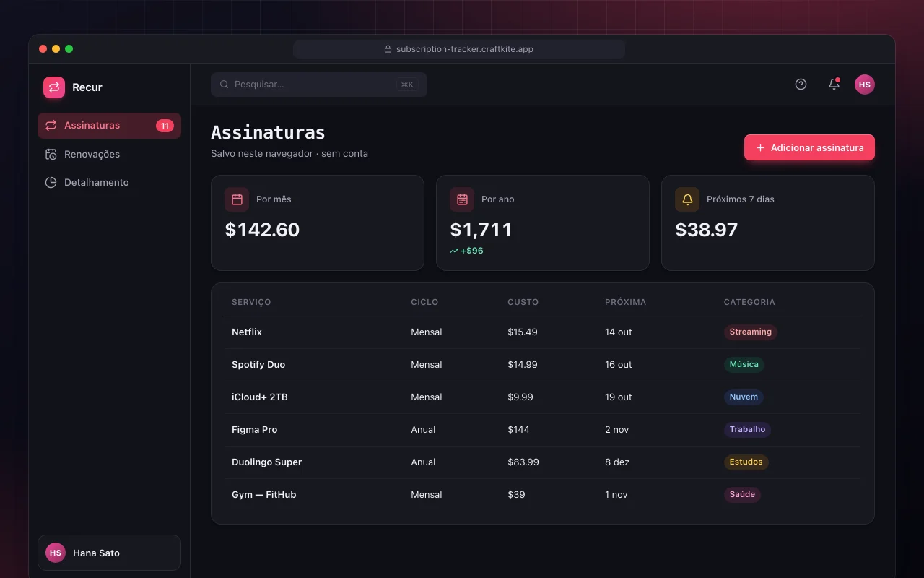Image resolution: width=924 pixels, height=578 pixels.
Task: Click the search magnifier icon
Action: [x=225, y=85]
